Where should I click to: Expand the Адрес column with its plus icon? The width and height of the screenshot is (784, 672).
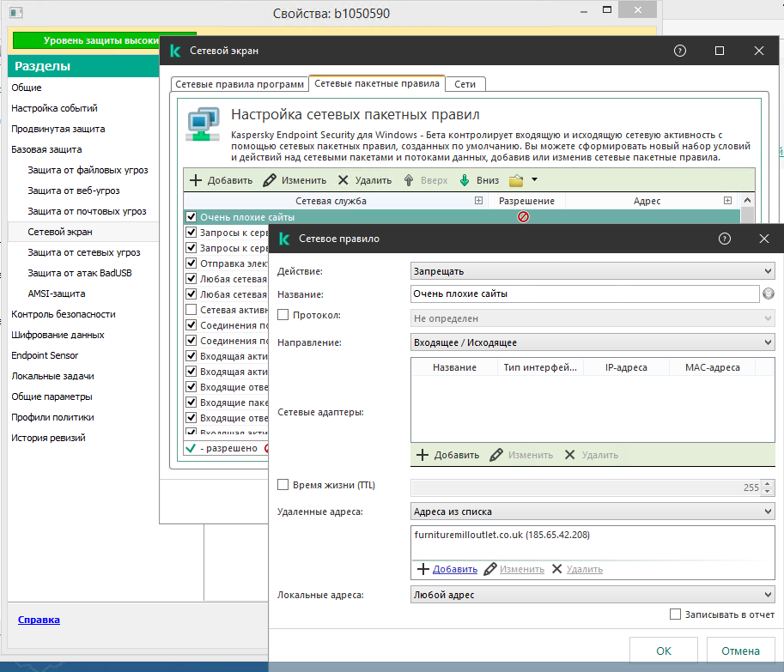(727, 200)
